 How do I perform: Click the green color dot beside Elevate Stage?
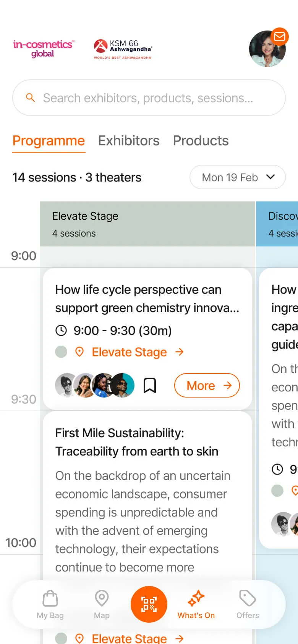click(x=61, y=352)
